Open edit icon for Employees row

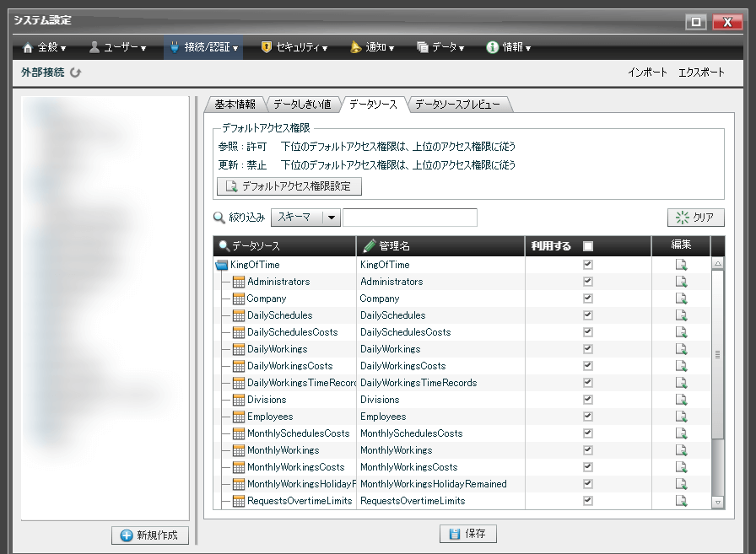[x=681, y=417]
